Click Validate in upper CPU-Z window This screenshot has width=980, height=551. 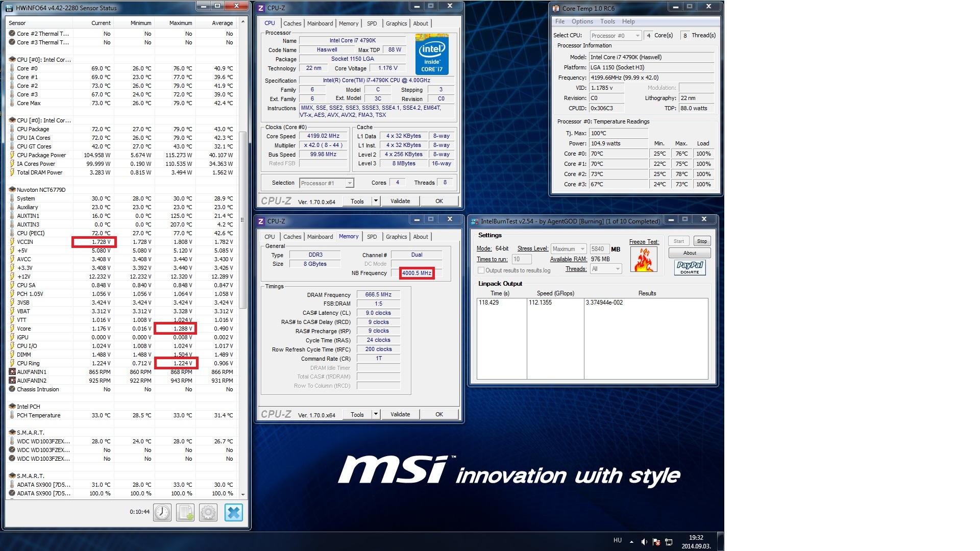coord(400,201)
